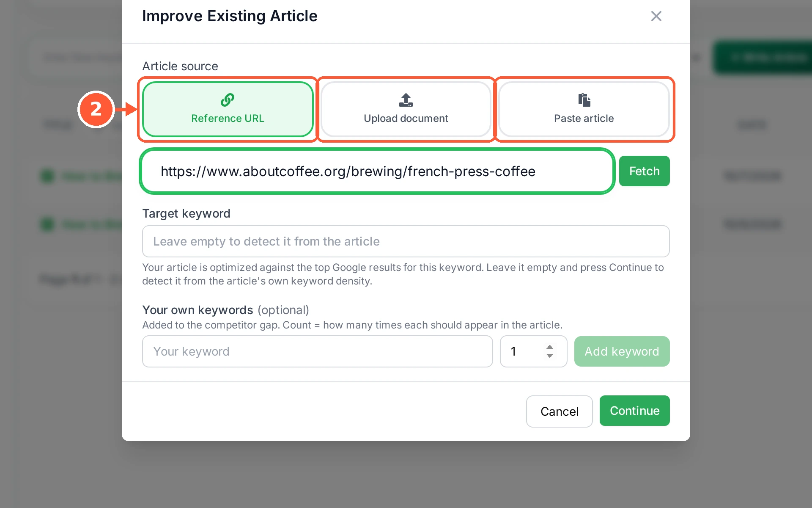
Task: Click the clipboard paste icon
Action: pos(584,100)
